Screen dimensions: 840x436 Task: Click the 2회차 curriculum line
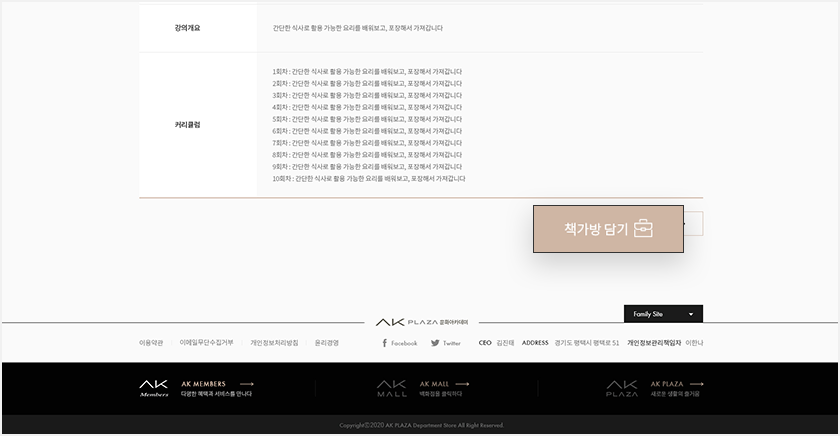pyautogui.click(x=367, y=84)
